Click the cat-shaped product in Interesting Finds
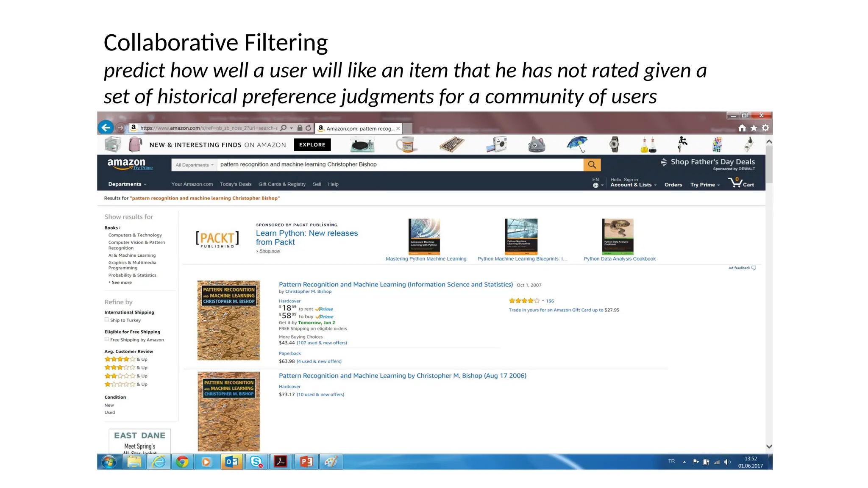Viewport: 868px width, 488px height. pyautogui.click(x=537, y=144)
